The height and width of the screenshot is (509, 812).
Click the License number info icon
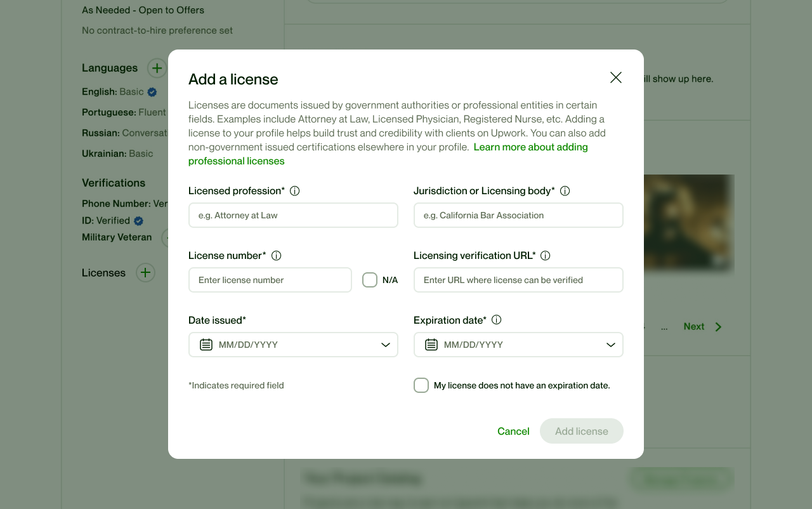click(276, 256)
